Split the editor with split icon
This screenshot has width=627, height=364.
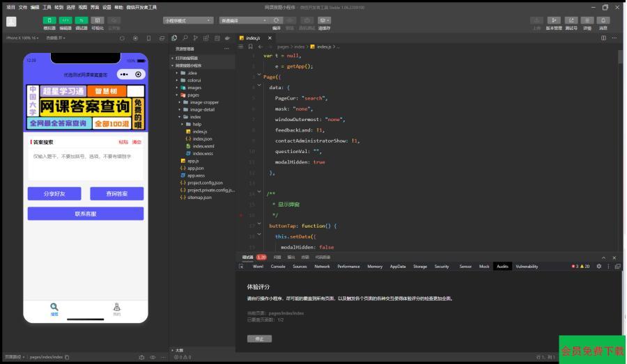point(603,38)
